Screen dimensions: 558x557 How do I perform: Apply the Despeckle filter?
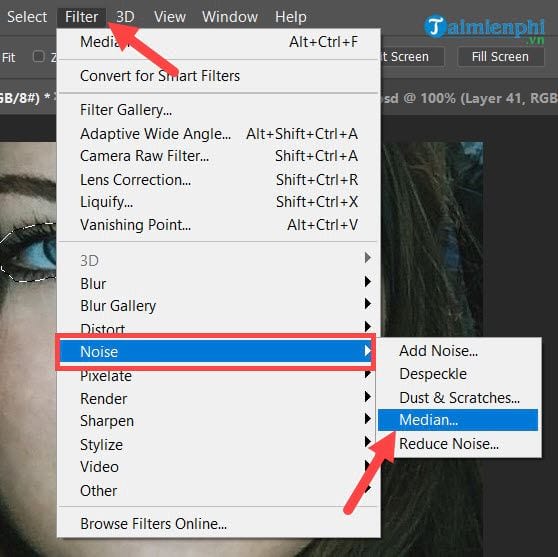pyautogui.click(x=458, y=374)
